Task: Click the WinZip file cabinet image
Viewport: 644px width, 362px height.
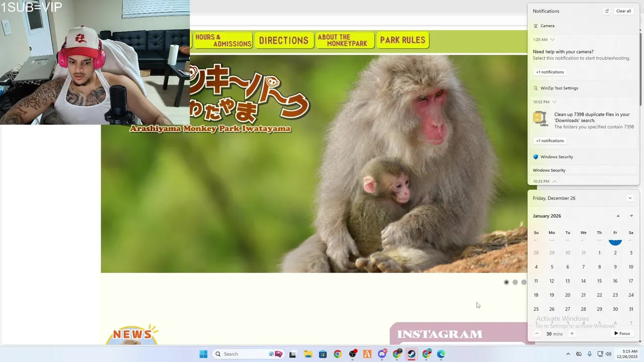Action: 540,119
